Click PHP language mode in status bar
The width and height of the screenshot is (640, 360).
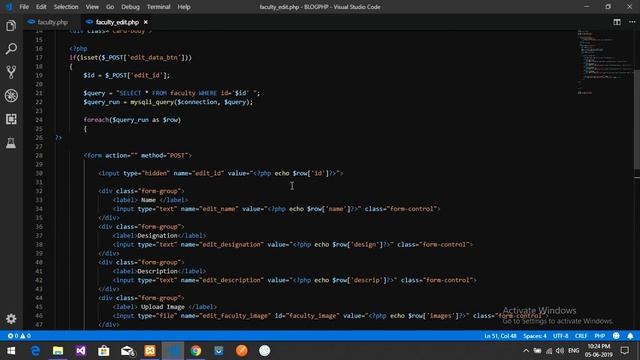coord(600,336)
